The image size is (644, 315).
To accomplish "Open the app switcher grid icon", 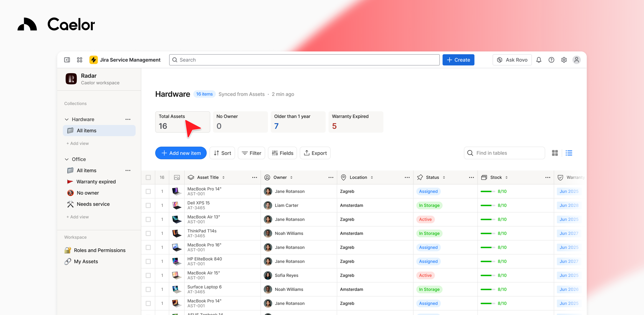I will [79, 60].
